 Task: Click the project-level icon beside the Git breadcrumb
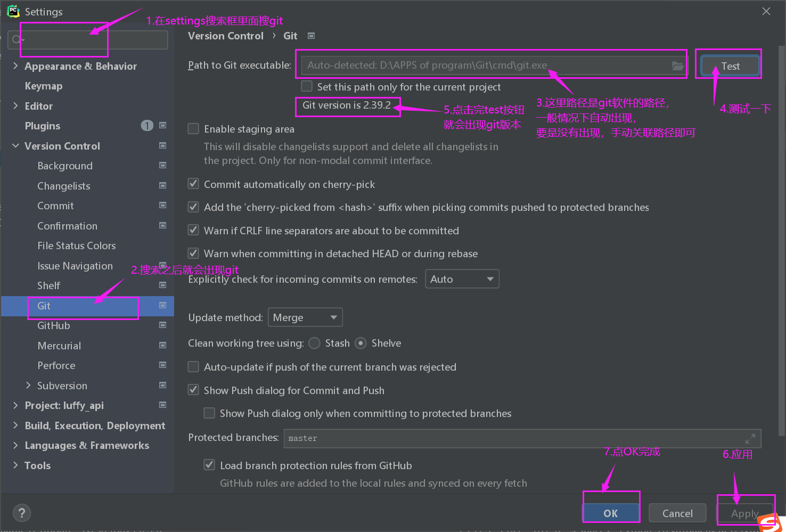[x=312, y=36]
